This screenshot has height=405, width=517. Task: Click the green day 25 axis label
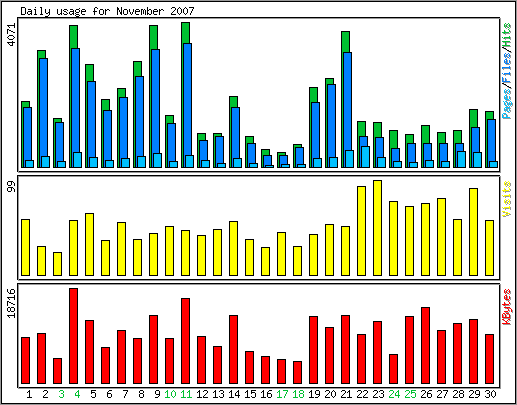410,394
